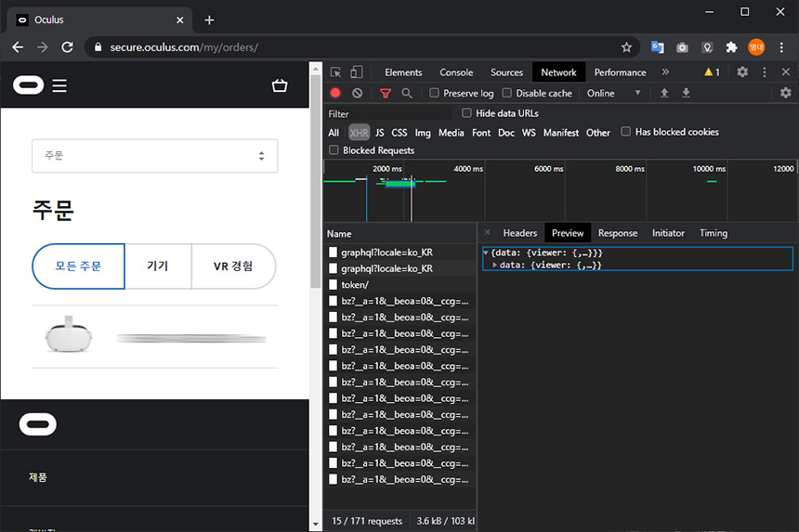Screen dimensions: 799x532
Task: Bookmark this page with the star icon
Action: 626,47
